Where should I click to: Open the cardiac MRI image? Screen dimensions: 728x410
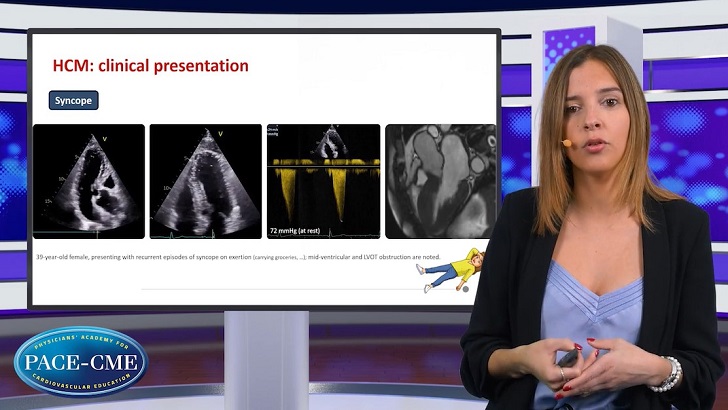pyautogui.click(x=440, y=181)
